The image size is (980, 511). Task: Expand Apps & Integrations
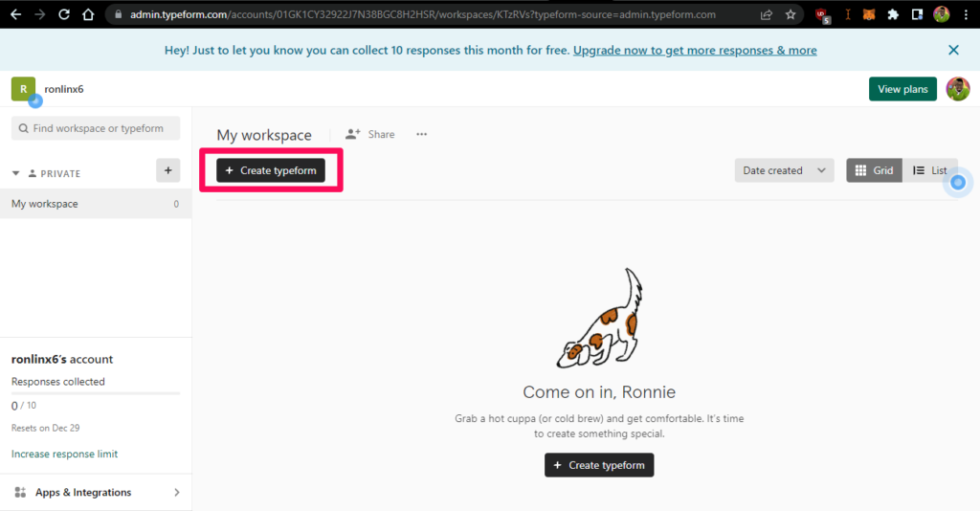[x=96, y=492]
